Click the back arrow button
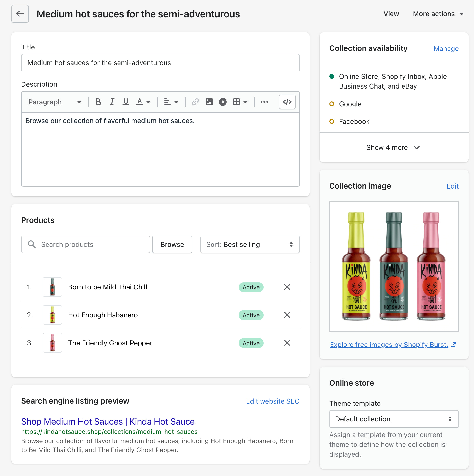 (x=20, y=14)
